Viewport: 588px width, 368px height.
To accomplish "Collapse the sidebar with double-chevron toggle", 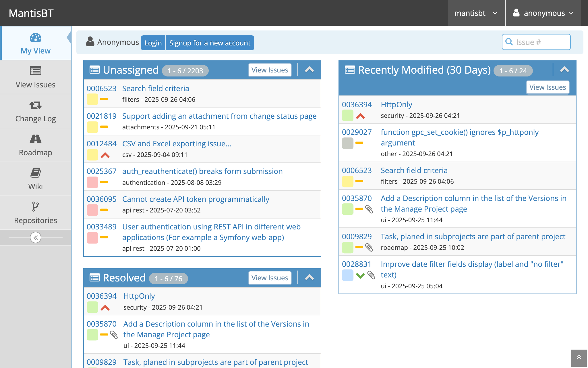I will point(36,237).
